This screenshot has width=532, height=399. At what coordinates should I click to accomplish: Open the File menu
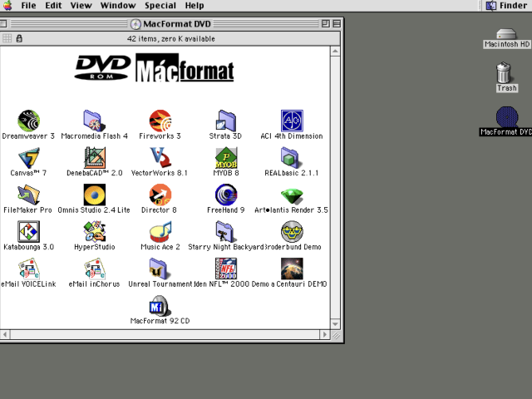pyautogui.click(x=28, y=6)
